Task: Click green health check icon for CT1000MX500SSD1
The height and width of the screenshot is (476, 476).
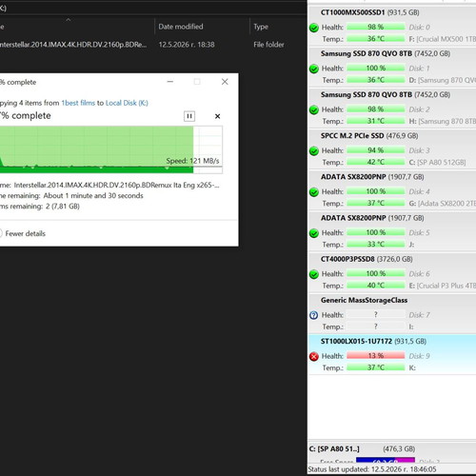Action: 314,28
